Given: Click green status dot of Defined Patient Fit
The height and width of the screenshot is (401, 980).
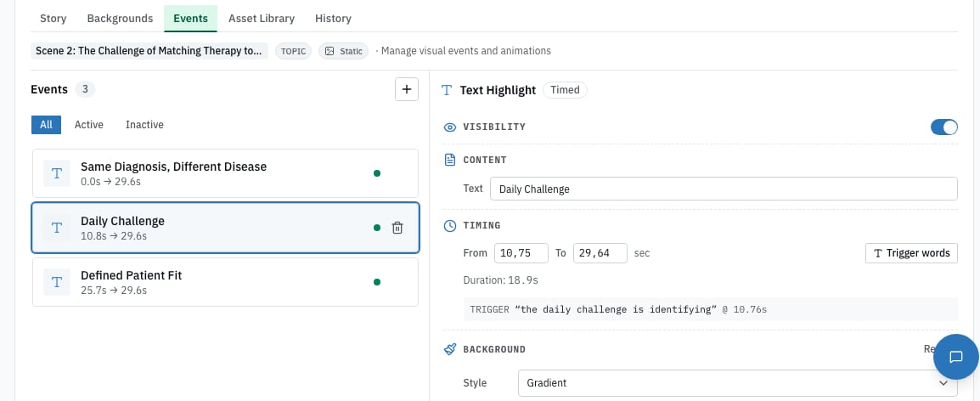Looking at the screenshot, I should tap(377, 282).
